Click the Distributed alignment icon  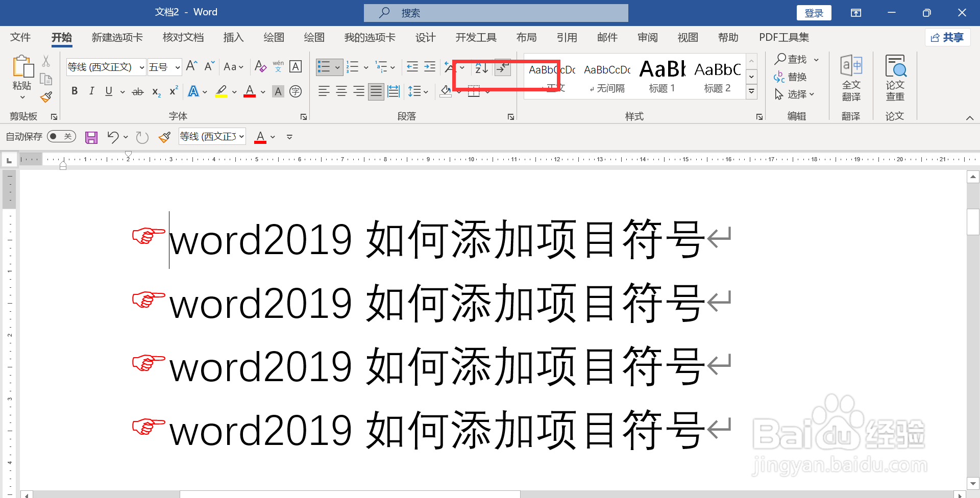[394, 92]
